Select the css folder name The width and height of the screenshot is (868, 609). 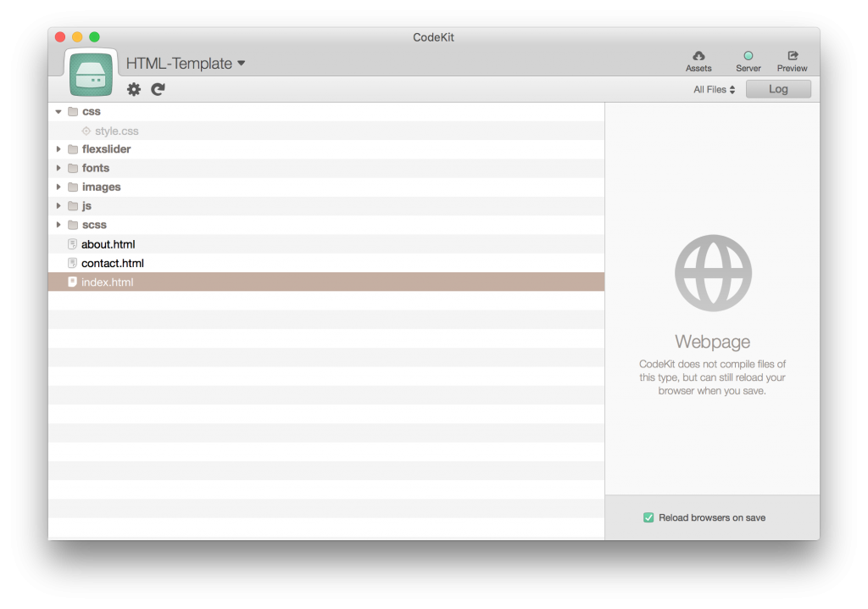[x=92, y=111]
